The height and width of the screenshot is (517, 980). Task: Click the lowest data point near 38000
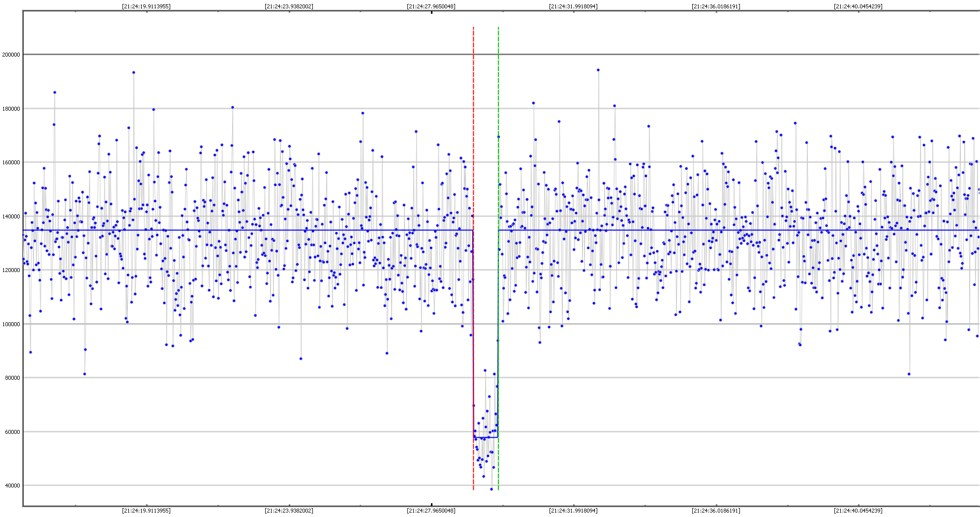coord(491,489)
